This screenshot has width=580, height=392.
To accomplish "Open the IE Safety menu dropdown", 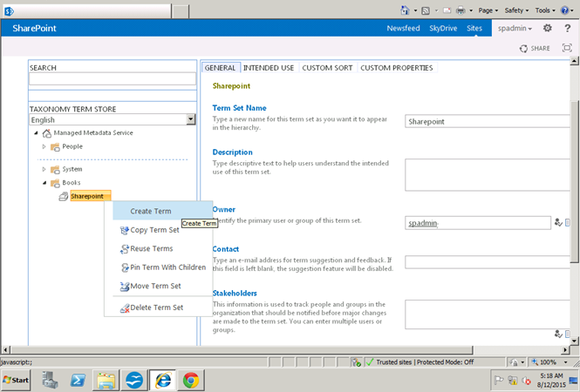I will pos(516,10).
